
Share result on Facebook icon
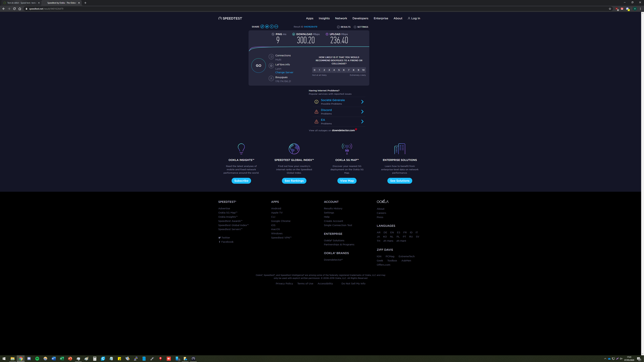tap(272, 26)
